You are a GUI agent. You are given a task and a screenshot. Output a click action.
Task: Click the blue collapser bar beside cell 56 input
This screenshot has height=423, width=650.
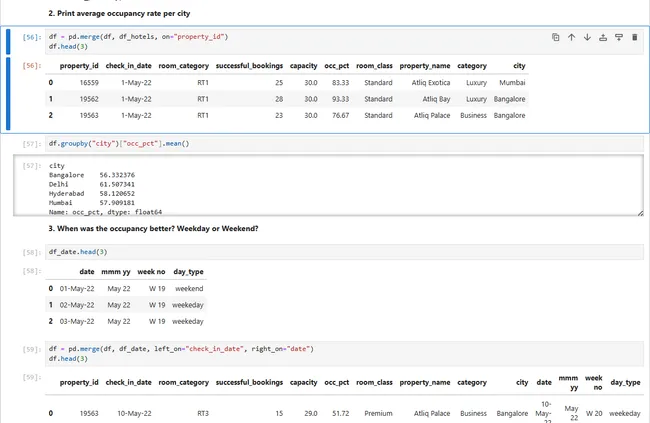[8, 42]
